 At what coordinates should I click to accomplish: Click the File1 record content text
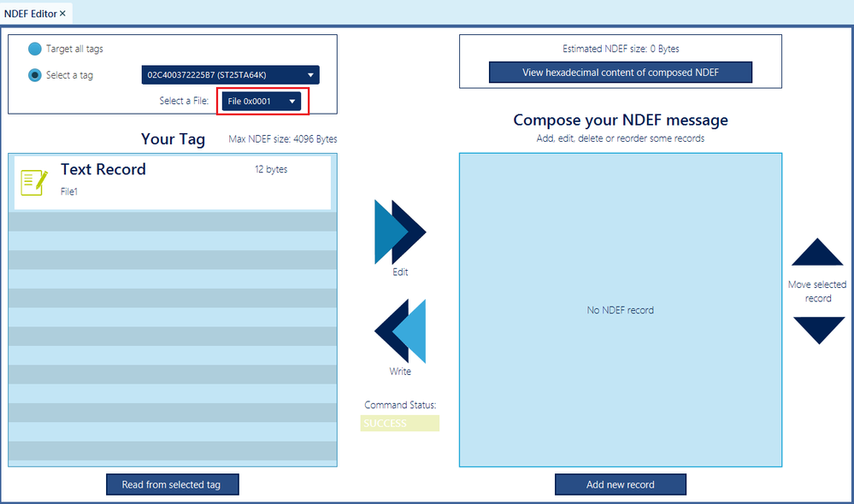[69, 191]
